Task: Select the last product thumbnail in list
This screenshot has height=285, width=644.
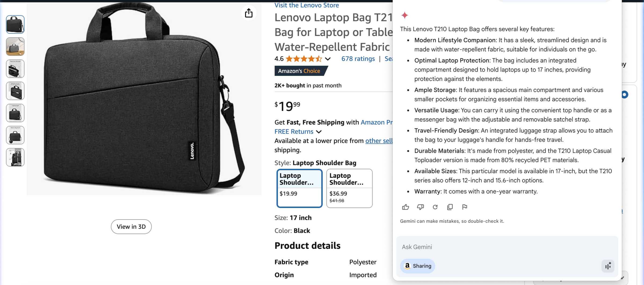Action: 15,157
